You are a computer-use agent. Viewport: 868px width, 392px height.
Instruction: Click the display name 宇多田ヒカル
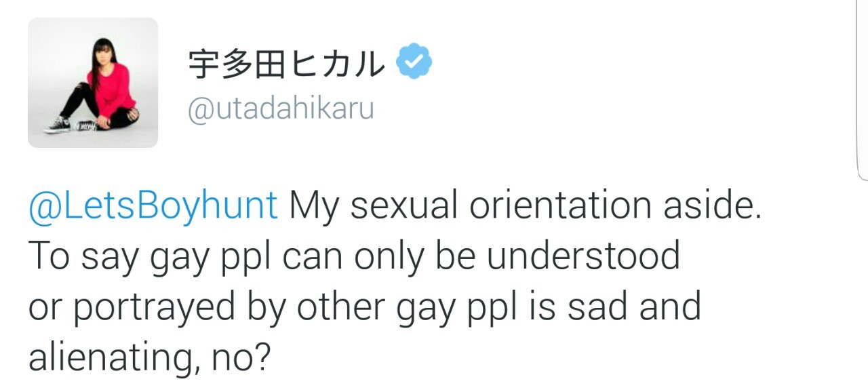(285, 64)
